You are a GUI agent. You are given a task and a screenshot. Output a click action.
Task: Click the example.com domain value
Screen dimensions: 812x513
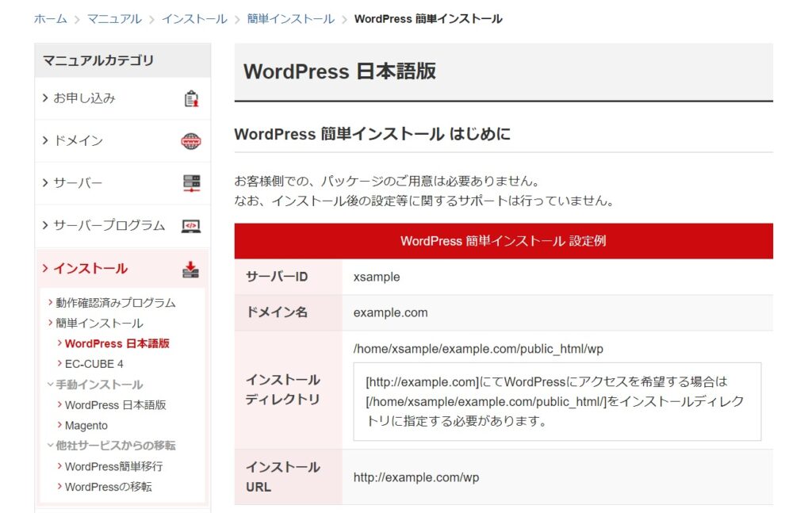(x=390, y=312)
